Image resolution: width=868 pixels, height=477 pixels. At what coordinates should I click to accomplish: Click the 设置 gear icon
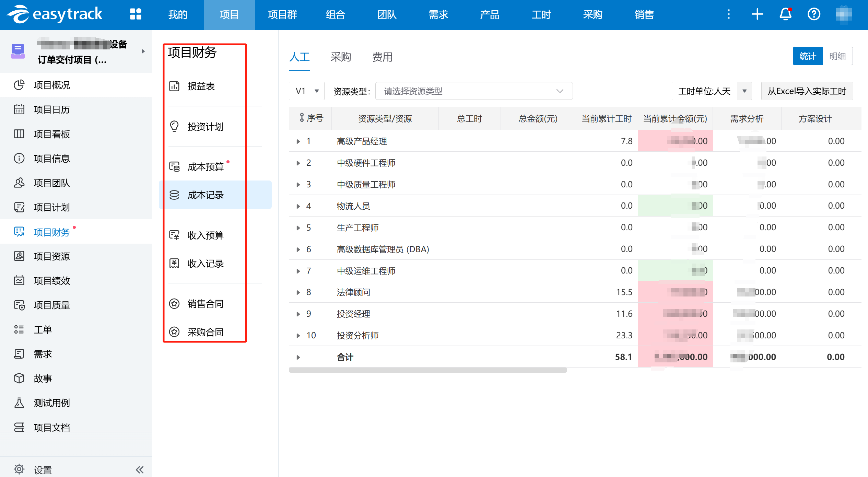(x=19, y=469)
